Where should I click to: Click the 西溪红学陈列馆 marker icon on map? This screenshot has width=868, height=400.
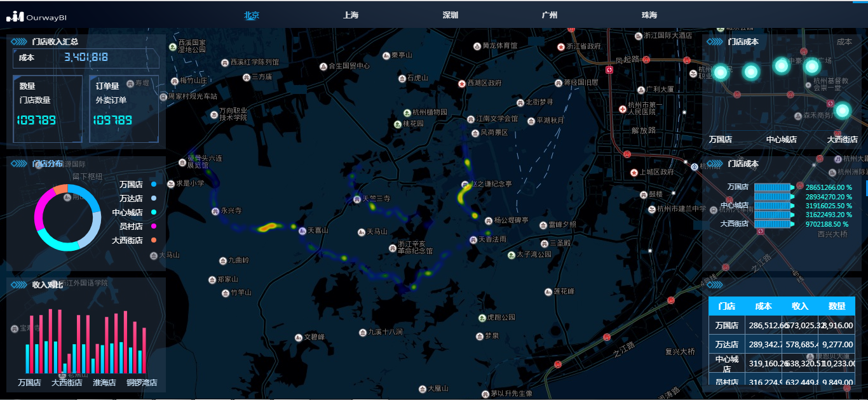click(224, 62)
